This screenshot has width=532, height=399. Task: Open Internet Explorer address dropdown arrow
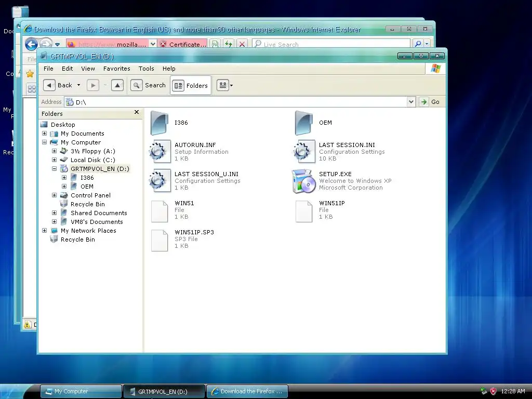tap(153, 44)
